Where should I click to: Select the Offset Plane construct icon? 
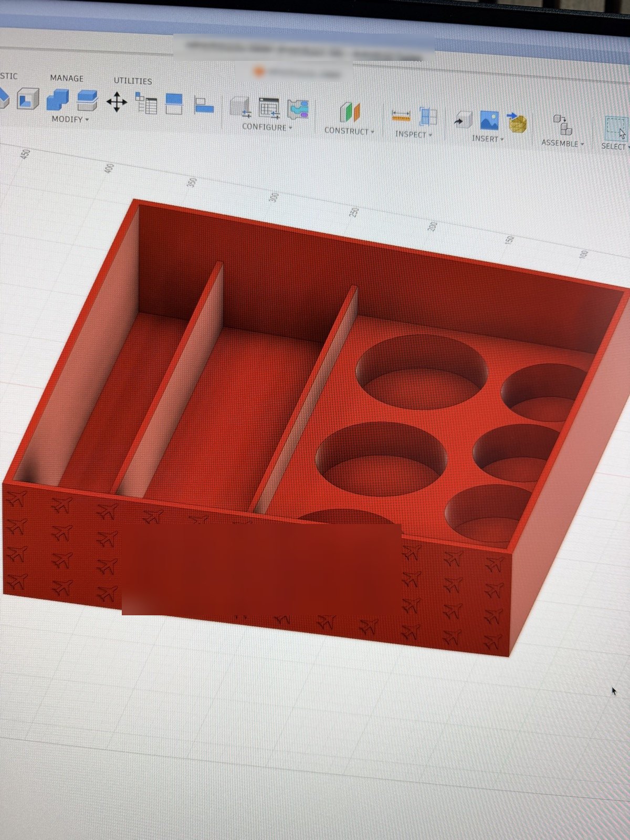(349, 112)
